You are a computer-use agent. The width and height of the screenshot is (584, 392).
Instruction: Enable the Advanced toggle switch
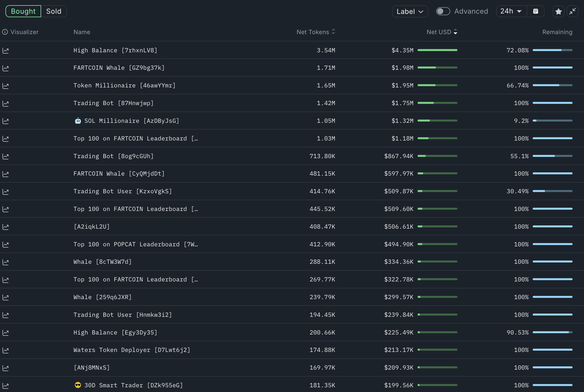[x=443, y=11]
